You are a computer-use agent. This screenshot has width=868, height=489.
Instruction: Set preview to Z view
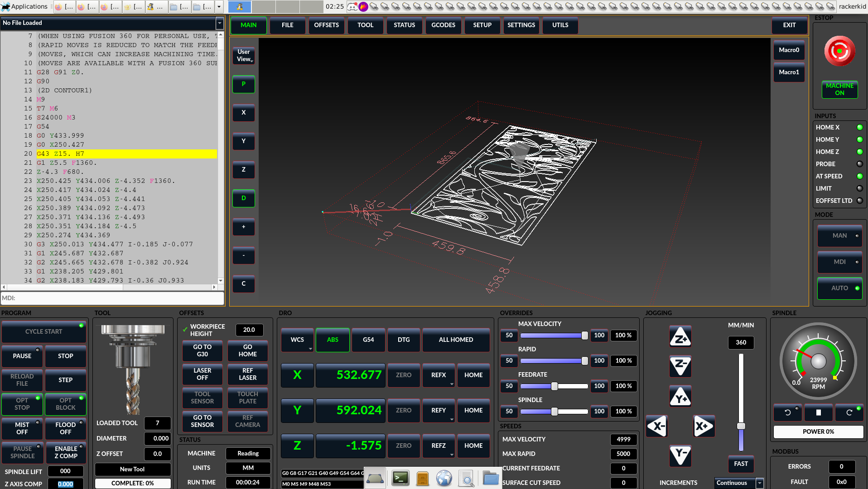244,170
